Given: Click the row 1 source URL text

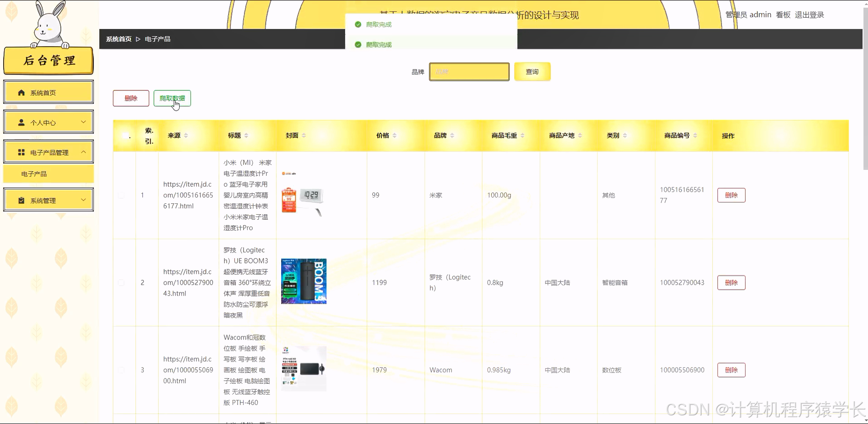Looking at the screenshot, I should [x=188, y=195].
